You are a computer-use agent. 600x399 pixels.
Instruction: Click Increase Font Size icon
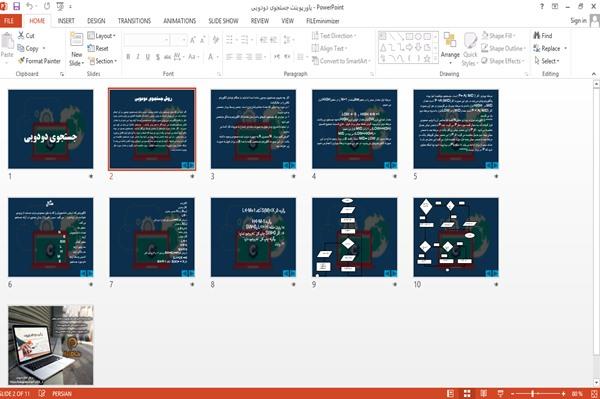coord(193,39)
